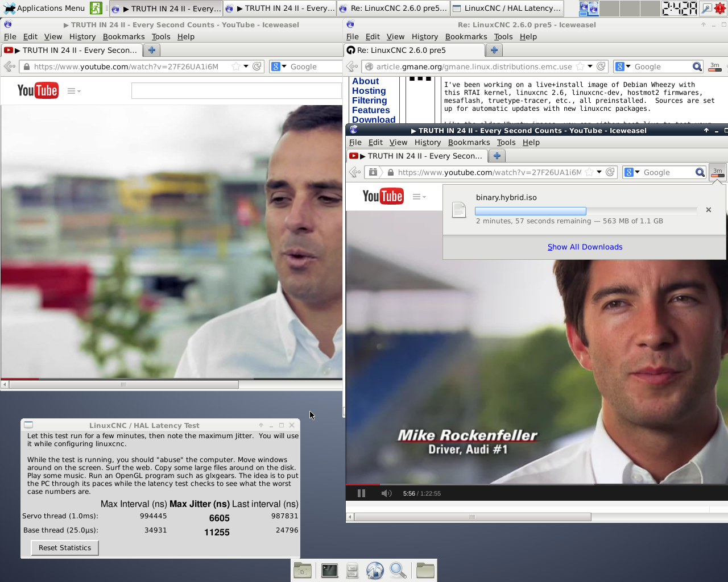Click horizontal scrollbar in left YouTube window
Screen dimensions: 728x582
123,385
